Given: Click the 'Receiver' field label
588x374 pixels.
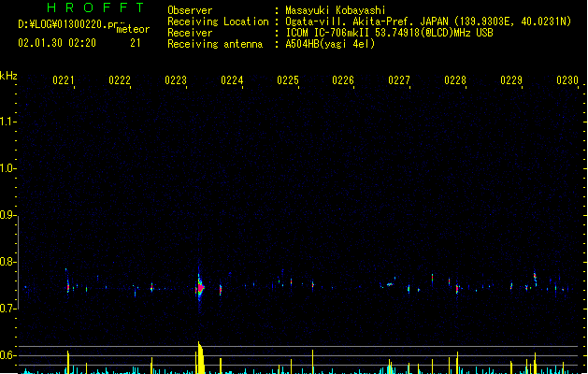Looking at the screenshot, I should pyautogui.click(x=190, y=33).
